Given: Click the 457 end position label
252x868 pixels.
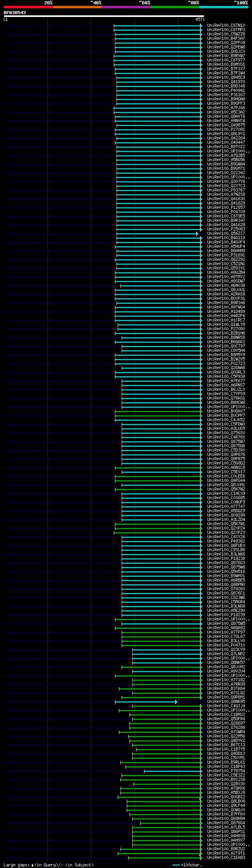Looking at the screenshot, I should pyautogui.click(x=198, y=19).
